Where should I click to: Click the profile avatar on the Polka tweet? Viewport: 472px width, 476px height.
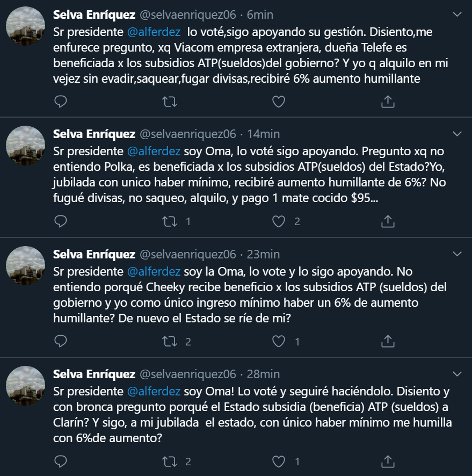[x=25, y=146]
